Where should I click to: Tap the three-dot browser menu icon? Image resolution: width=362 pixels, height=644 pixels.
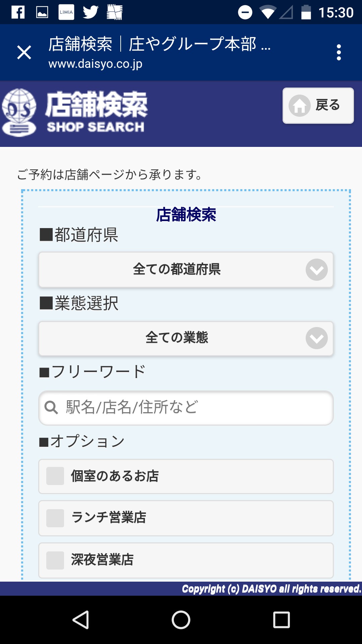coord(339,53)
